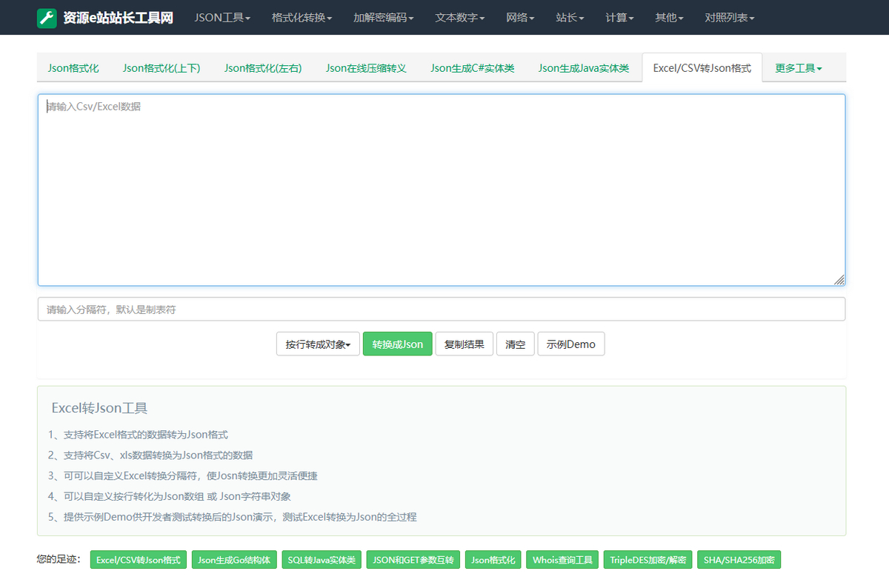
Task: Switch to the Json格式化(左右) tab
Action: (x=263, y=68)
